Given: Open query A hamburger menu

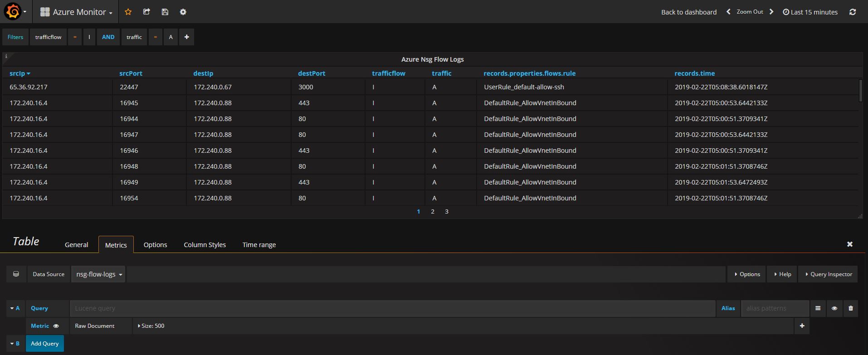Looking at the screenshot, I should pyautogui.click(x=818, y=308).
